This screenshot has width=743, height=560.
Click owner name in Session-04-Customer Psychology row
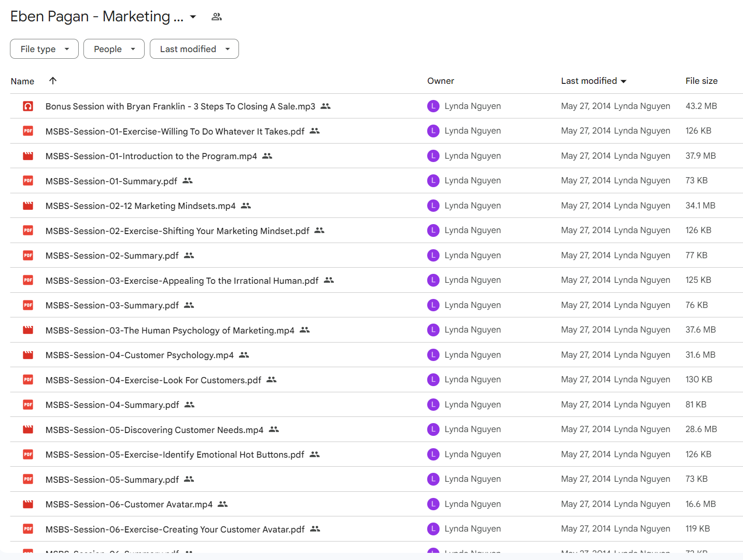(473, 355)
